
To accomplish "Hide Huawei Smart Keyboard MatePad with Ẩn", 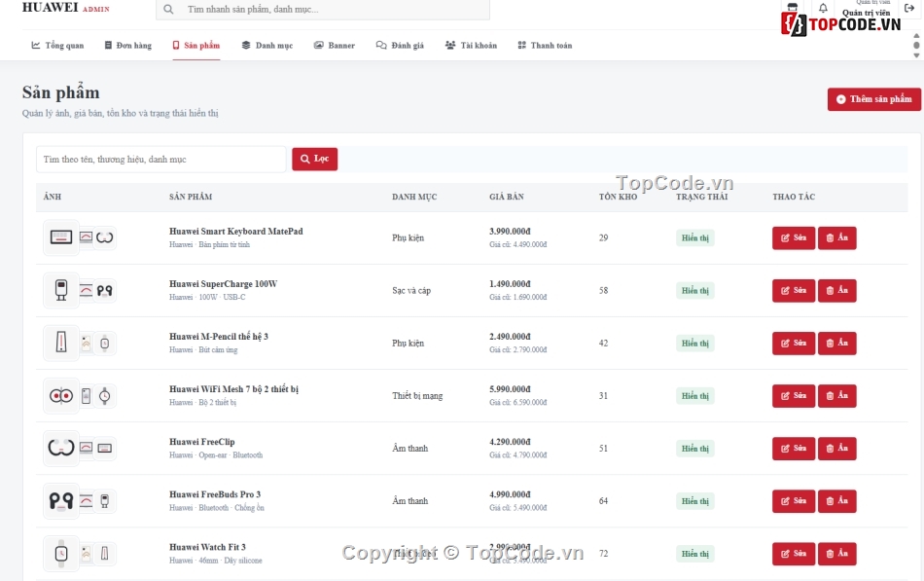I will click(836, 237).
